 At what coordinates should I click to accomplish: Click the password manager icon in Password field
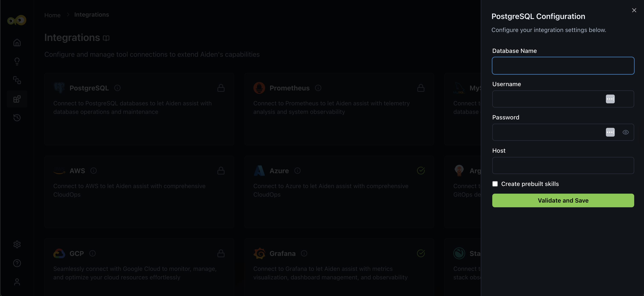[610, 132]
